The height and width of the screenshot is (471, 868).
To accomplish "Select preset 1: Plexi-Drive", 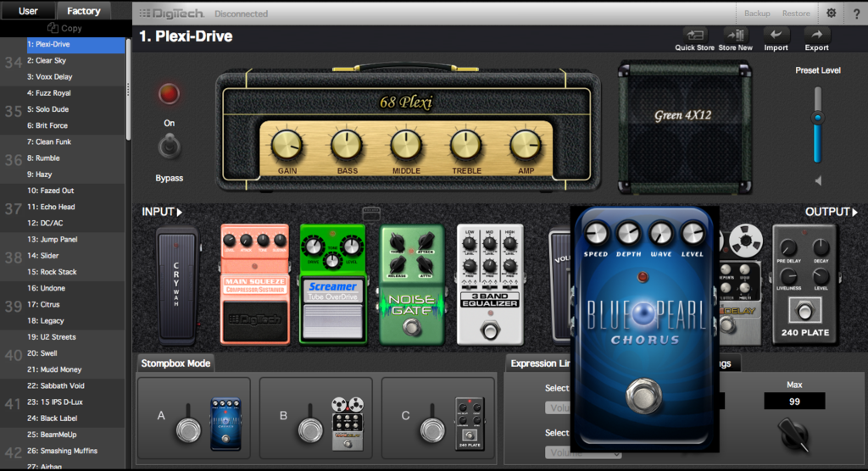I will point(75,44).
